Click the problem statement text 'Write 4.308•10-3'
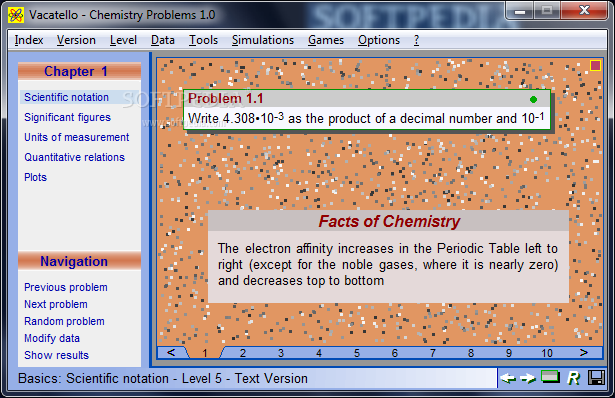The image size is (615, 398). pos(236,118)
